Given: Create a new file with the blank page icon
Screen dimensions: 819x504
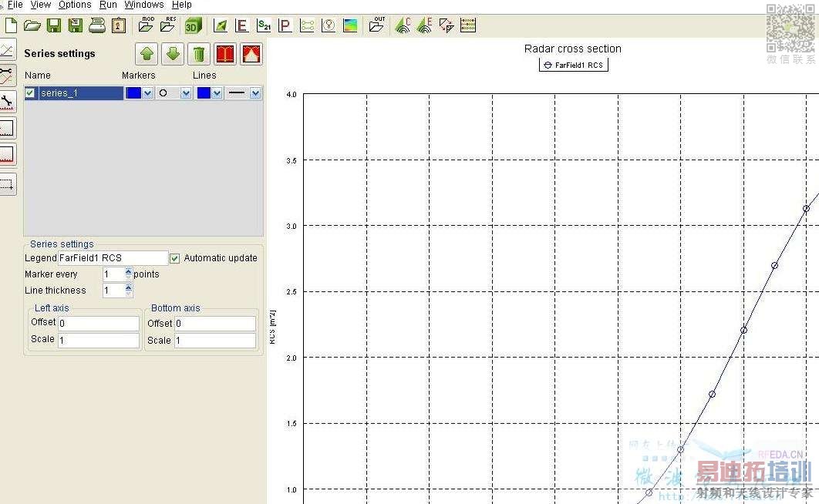Looking at the screenshot, I should point(11,25).
